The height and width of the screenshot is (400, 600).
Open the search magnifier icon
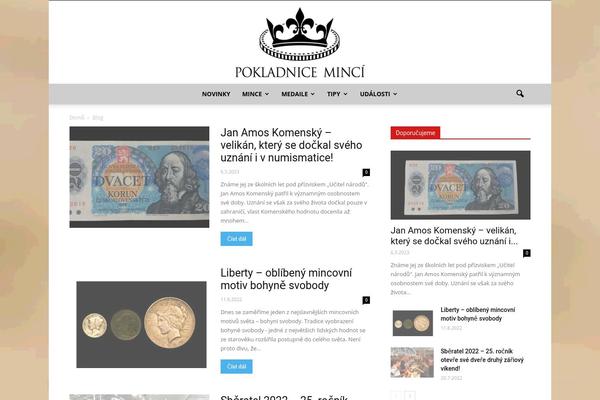(x=520, y=93)
